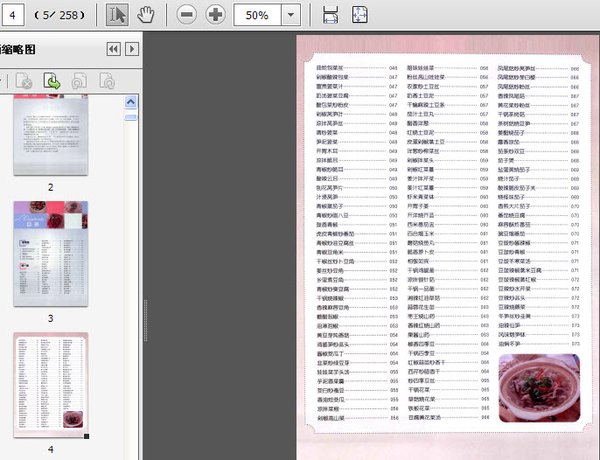The width and height of the screenshot is (600, 460).
Task: Click the green-arrow extract page icon
Action: click(51, 81)
